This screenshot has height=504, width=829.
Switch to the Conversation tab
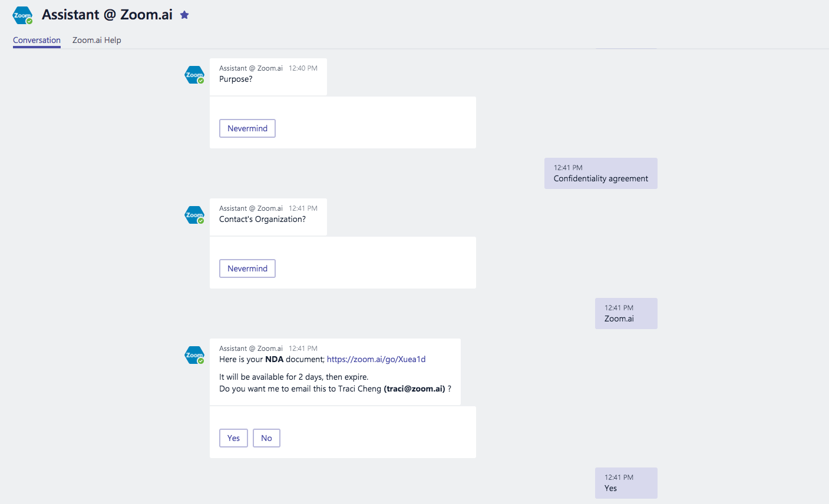pos(37,40)
